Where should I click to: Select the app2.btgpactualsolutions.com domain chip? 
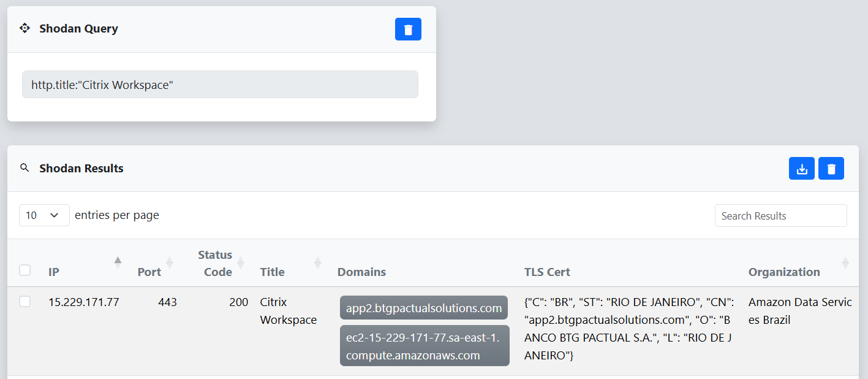(423, 307)
